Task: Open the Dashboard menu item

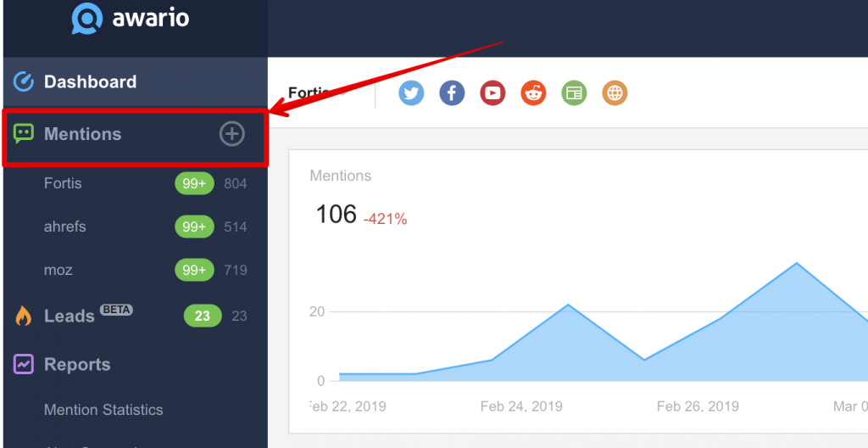Action: click(x=90, y=82)
